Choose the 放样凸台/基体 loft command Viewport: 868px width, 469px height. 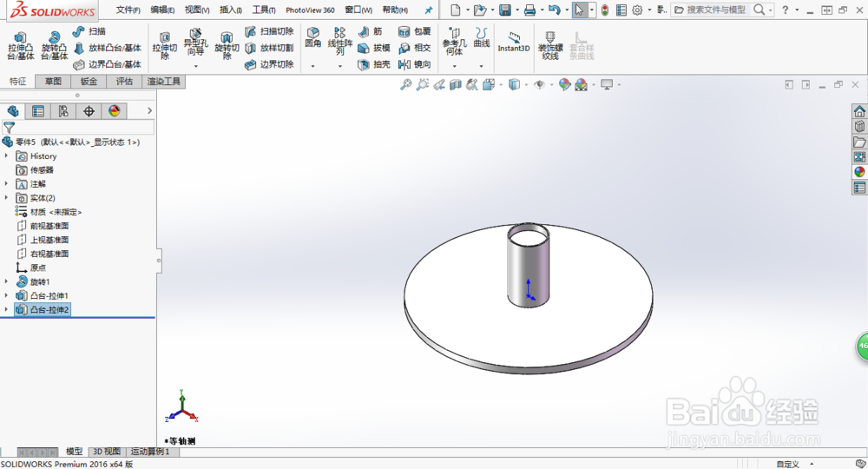[108, 48]
